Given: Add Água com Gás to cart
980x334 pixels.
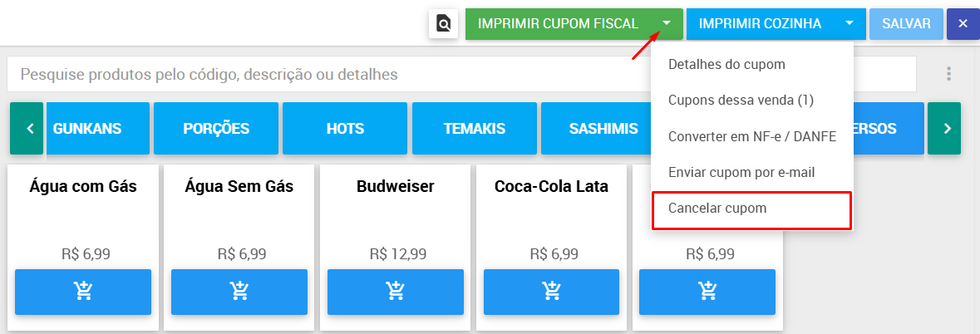Looking at the screenshot, I should pyautogui.click(x=83, y=292).
